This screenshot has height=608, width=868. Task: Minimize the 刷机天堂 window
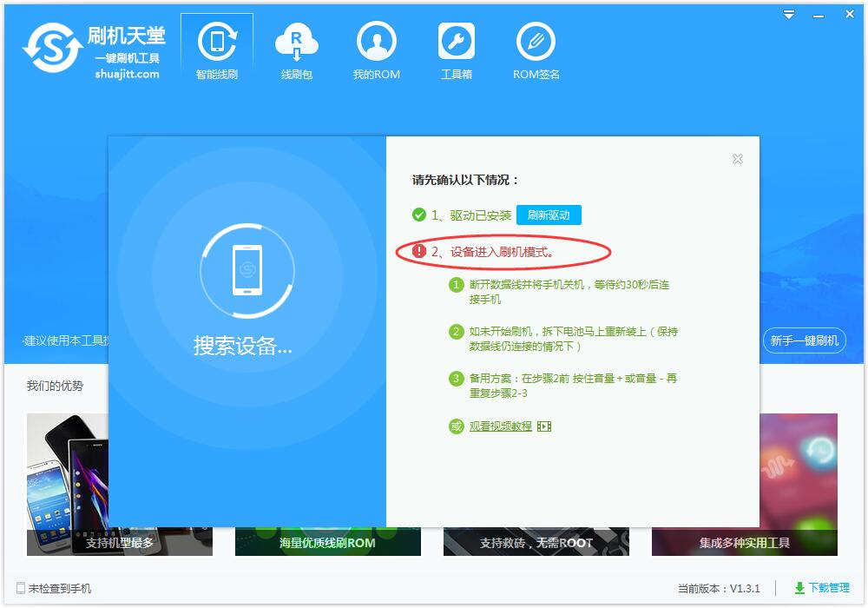[x=819, y=16]
